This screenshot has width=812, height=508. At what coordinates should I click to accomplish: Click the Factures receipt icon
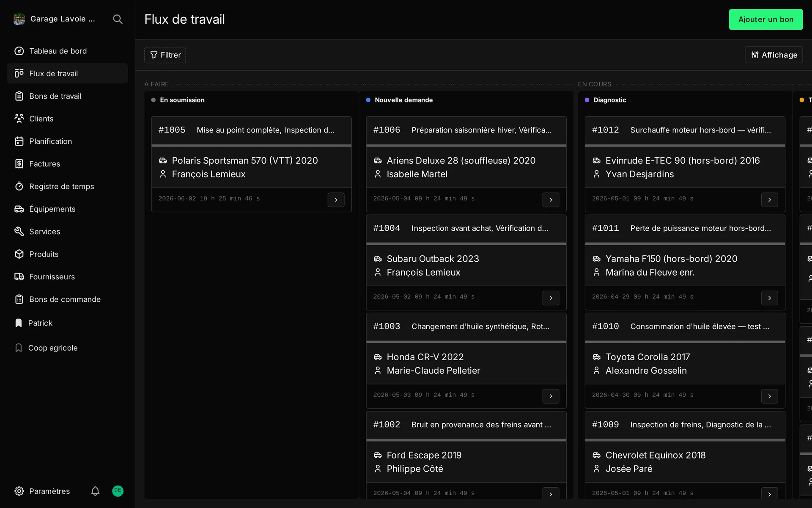[x=19, y=164]
